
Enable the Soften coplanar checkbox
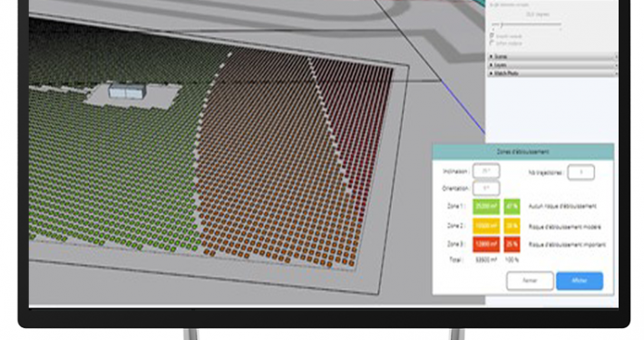tap(492, 43)
